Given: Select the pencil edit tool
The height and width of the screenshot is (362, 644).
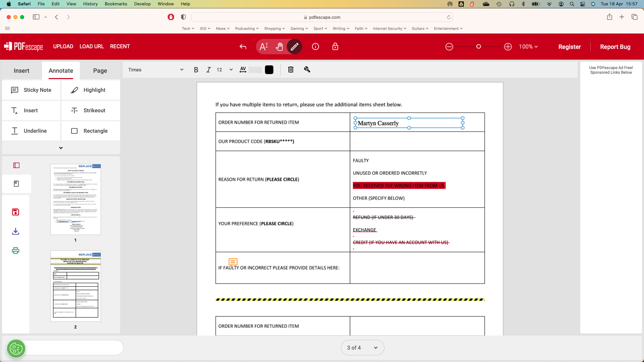Looking at the screenshot, I should point(294,47).
